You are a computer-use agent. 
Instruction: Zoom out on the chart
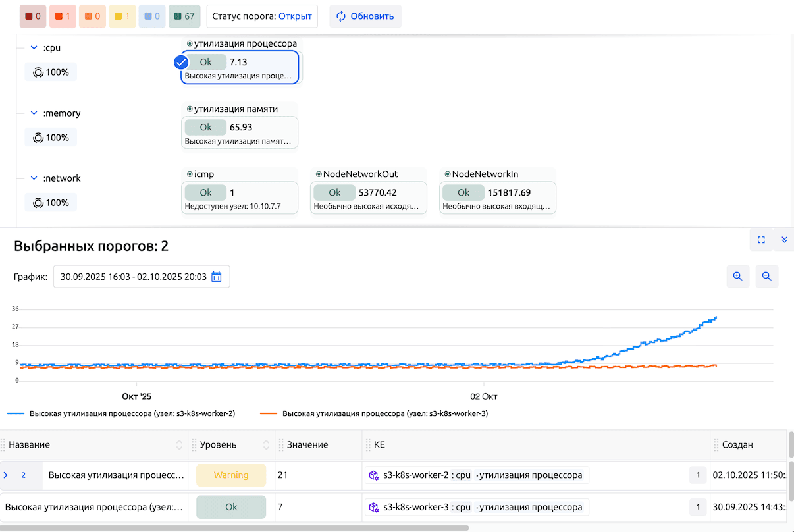767,277
